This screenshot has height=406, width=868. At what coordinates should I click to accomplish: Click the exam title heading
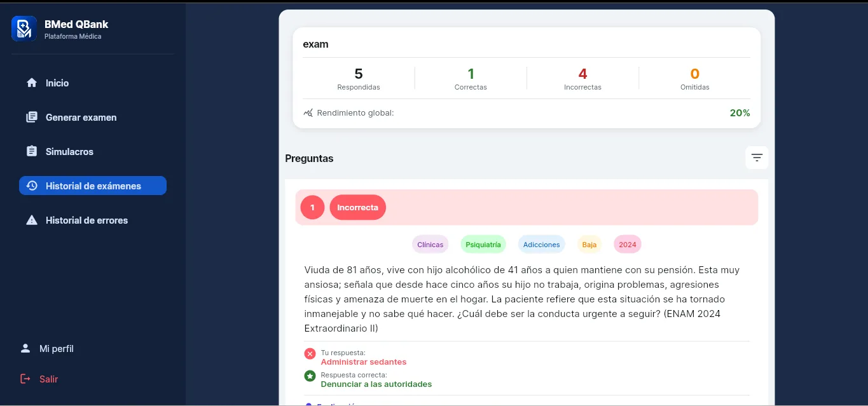pos(315,44)
